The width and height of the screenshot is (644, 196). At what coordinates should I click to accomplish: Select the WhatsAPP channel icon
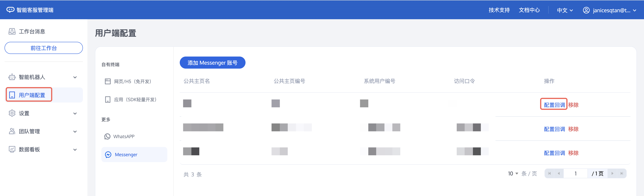[108, 136]
